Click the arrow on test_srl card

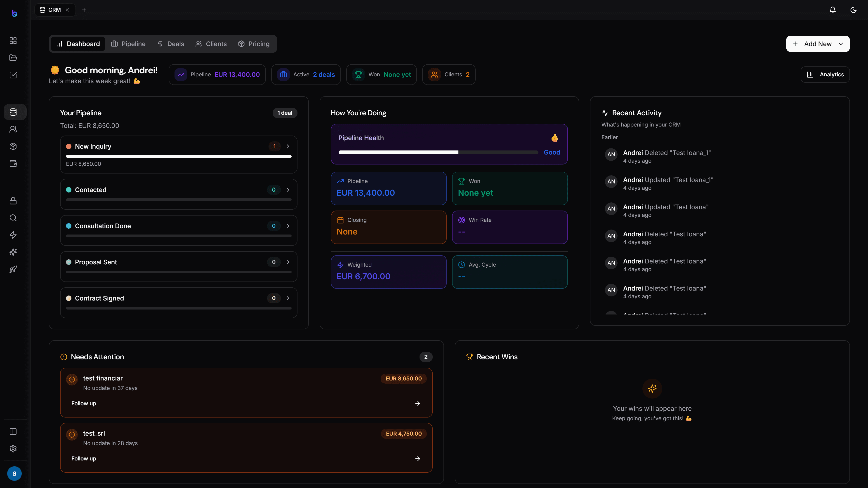(x=418, y=459)
